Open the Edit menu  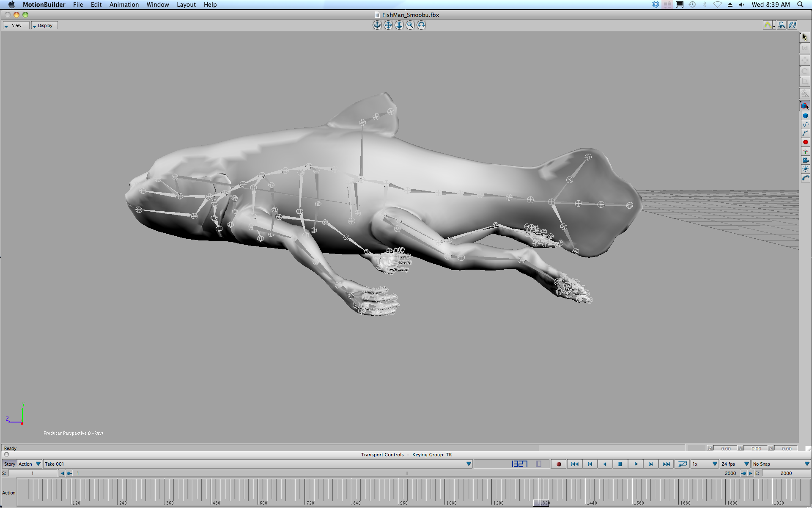[96, 5]
